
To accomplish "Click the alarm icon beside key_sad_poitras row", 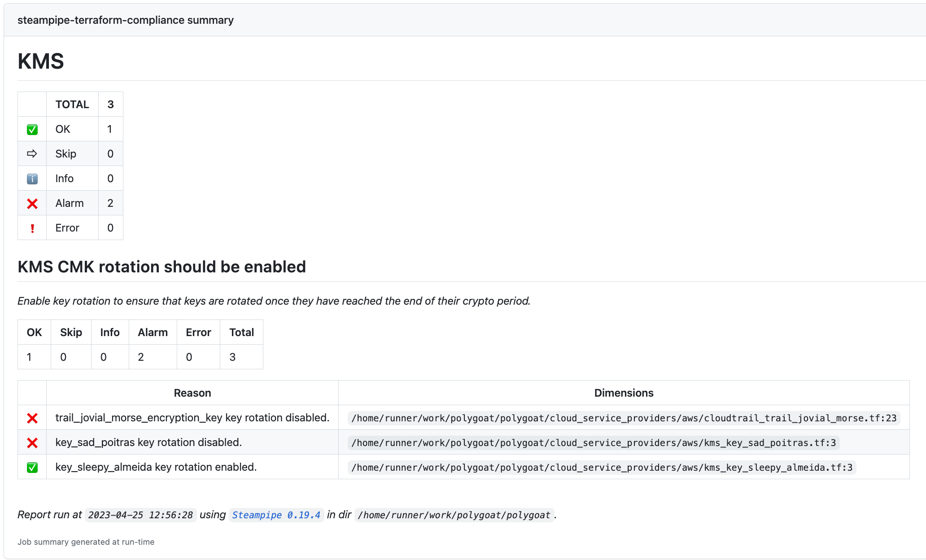I will click(x=32, y=443).
